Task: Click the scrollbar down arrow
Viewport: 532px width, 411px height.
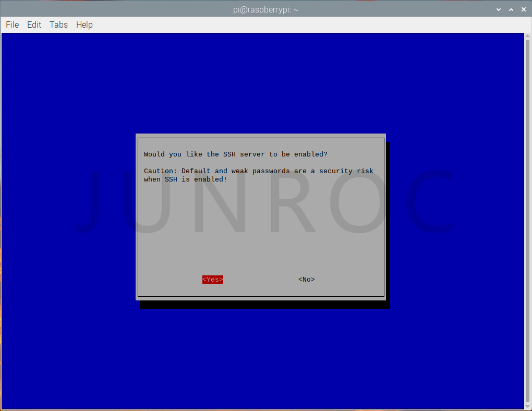Action: [528, 407]
